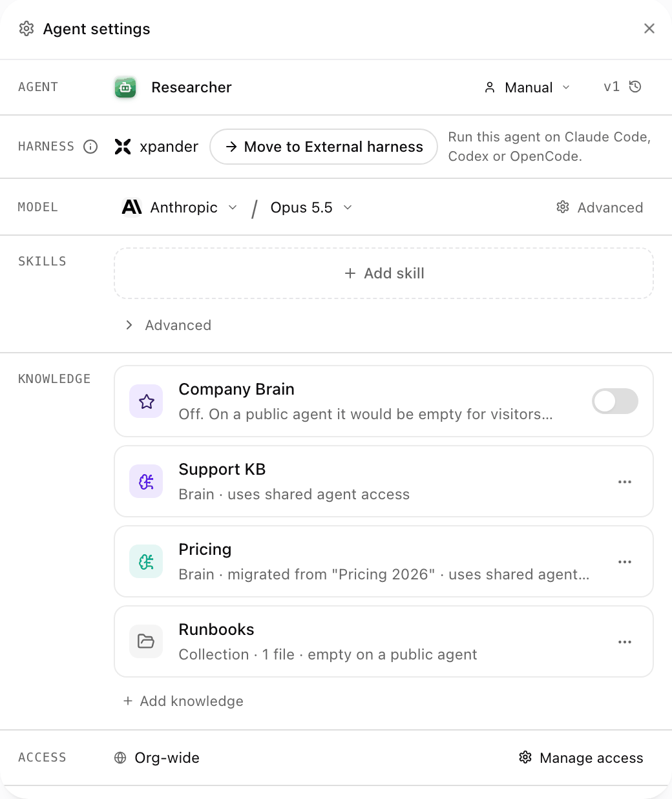Image resolution: width=672 pixels, height=799 pixels.
Task: Expand the Advanced skills section
Action: tap(168, 325)
